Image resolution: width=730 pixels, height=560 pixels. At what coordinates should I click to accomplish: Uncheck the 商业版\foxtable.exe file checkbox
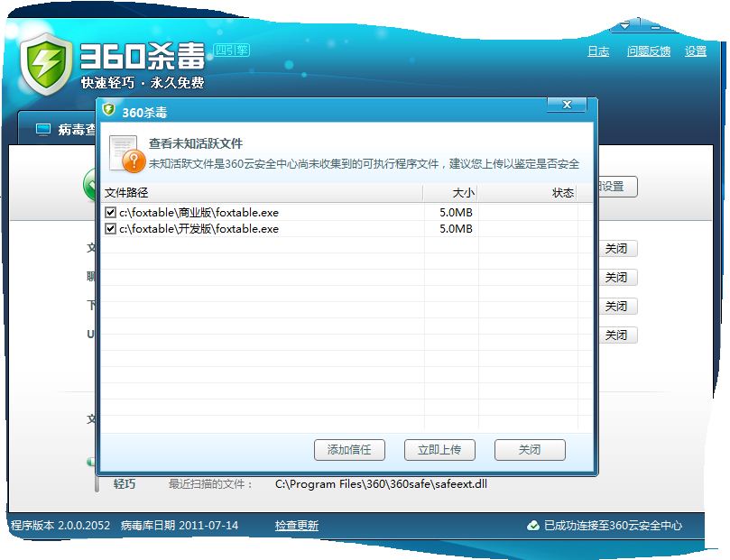pyautogui.click(x=110, y=213)
